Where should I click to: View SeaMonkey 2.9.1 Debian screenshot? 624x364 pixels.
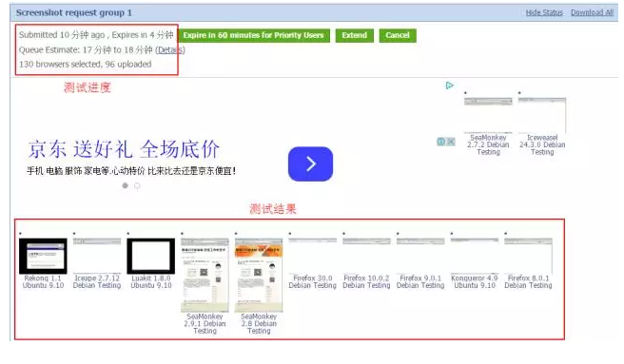click(x=205, y=276)
